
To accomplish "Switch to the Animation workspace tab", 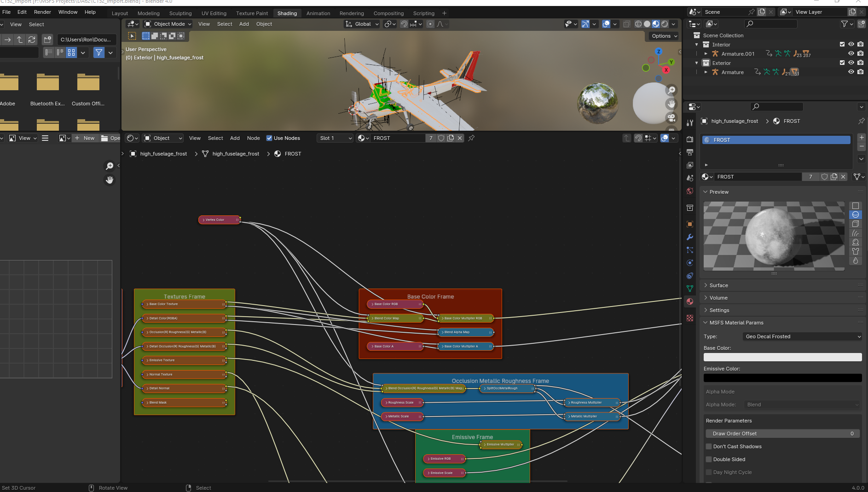I will click(x=318, y=13).
